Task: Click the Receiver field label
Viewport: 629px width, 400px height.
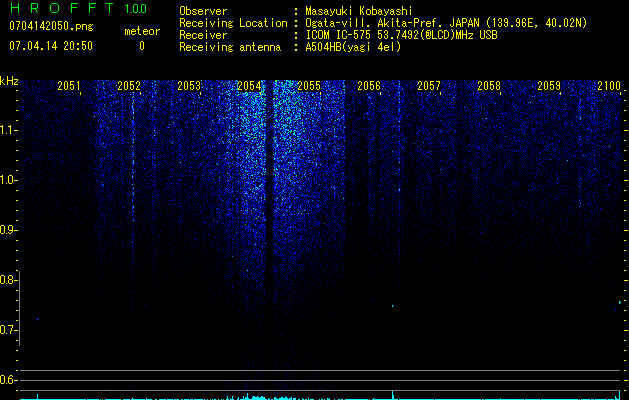Action: pos(203,35)
